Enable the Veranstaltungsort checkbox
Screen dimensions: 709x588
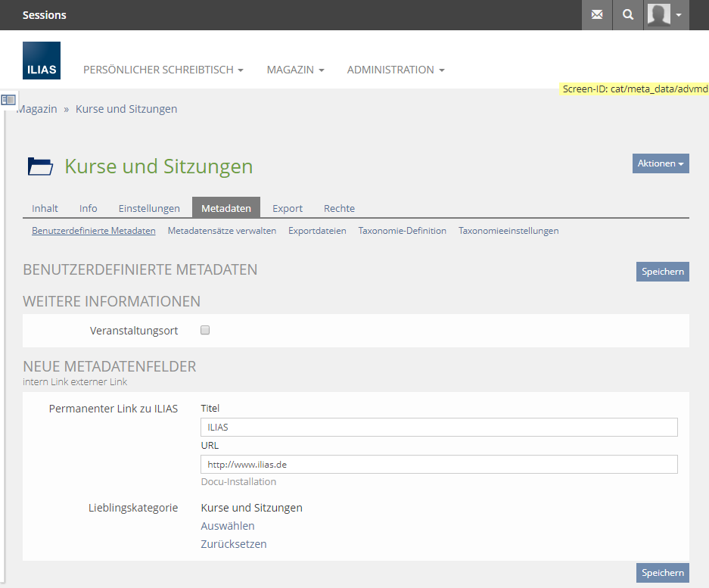205,330
